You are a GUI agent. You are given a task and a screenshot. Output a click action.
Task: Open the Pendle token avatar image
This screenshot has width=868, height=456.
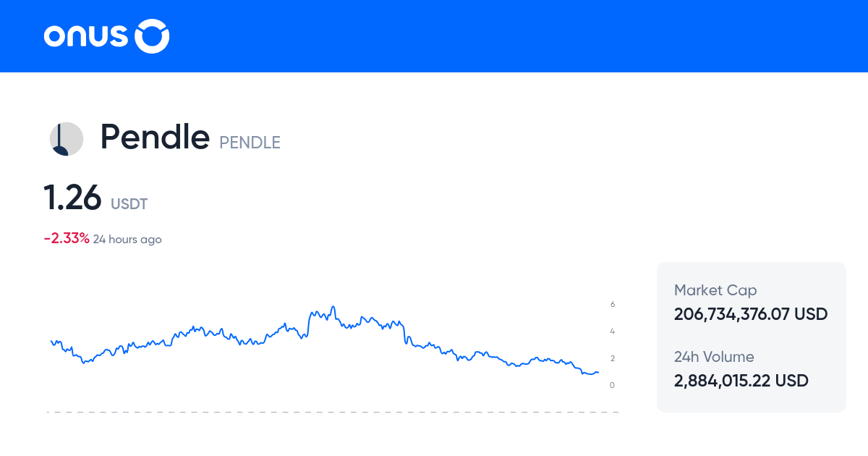click(66, 138)
